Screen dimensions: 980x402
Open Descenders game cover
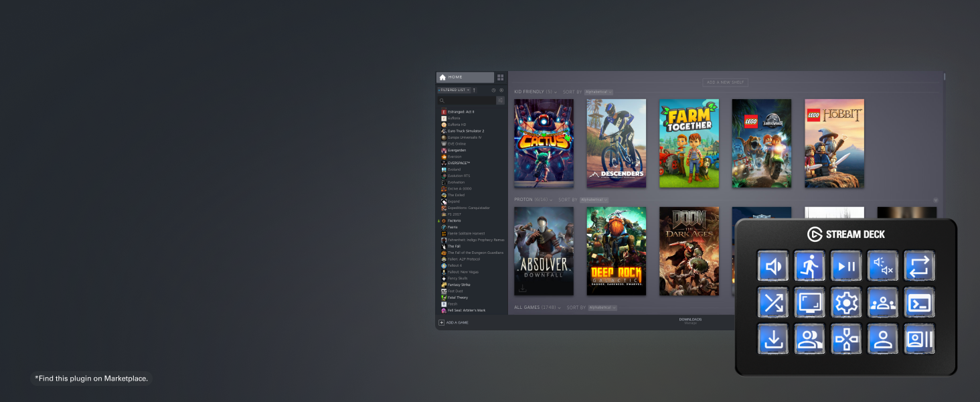(x=617, y=143)
